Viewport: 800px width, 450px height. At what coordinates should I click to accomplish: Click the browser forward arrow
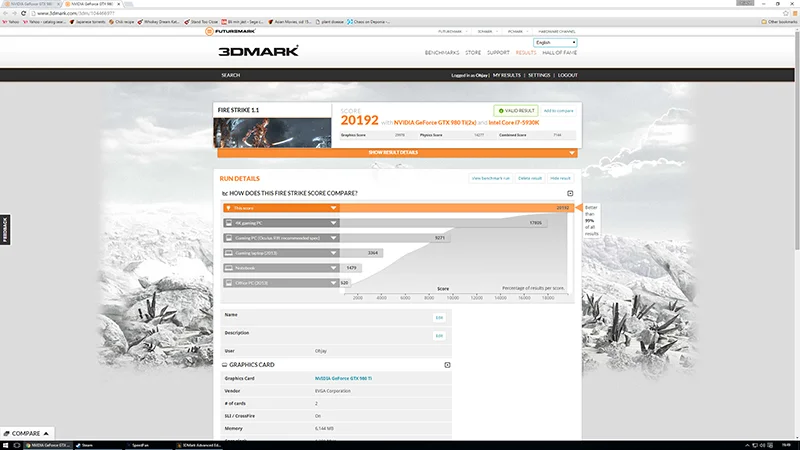(14, 13)
